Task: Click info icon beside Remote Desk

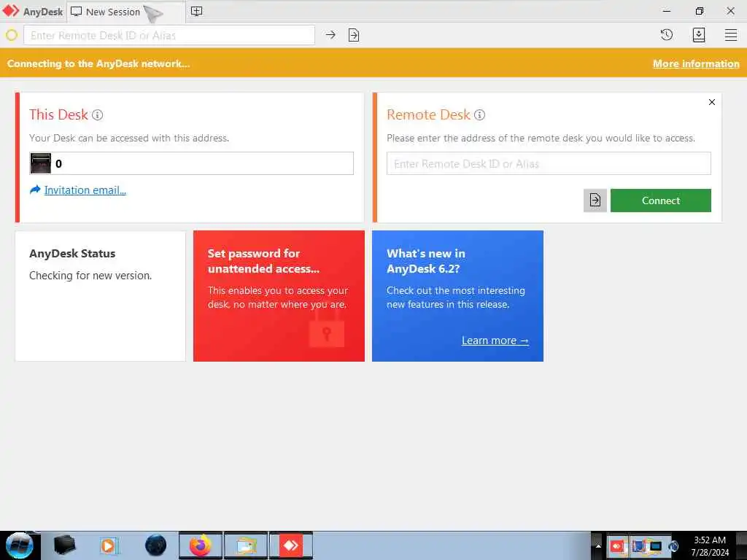Action: [479, 114]
